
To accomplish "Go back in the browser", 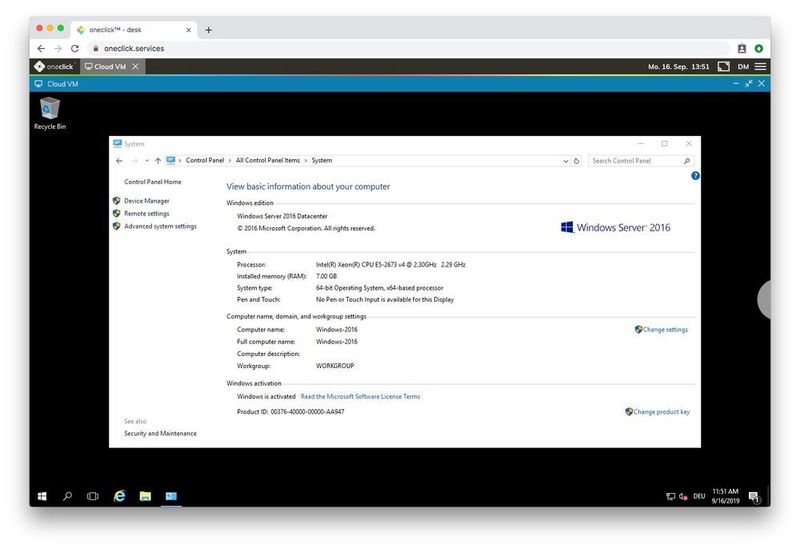I will 41,48.
